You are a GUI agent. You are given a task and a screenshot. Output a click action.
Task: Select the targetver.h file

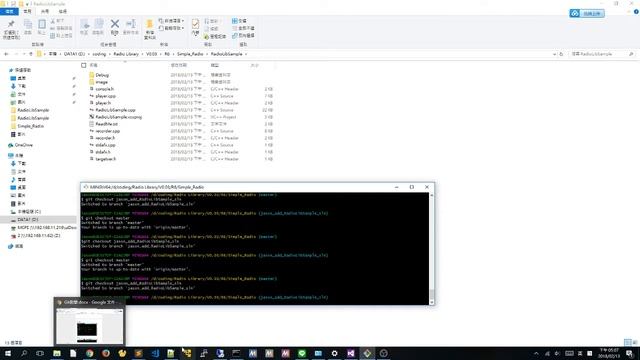pyautogui.click(x=106, y=159)
